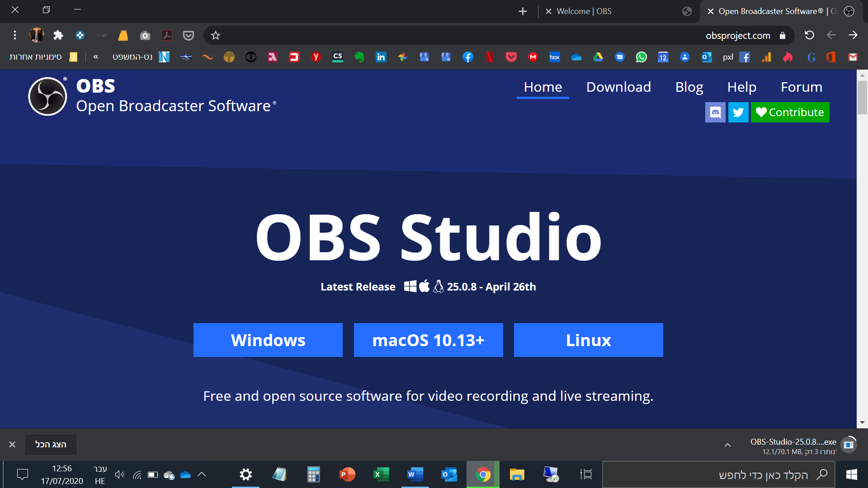Screen dimensions: 868x488
Task: Download OBS for macOS 10.13+
Action: (x=429, y=340)
